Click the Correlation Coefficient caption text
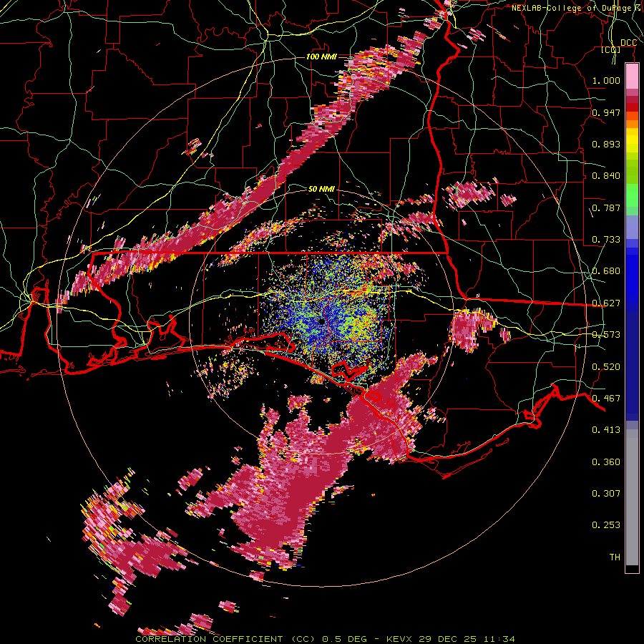Screen dimensions: 644x644 [x=325, y=639]
